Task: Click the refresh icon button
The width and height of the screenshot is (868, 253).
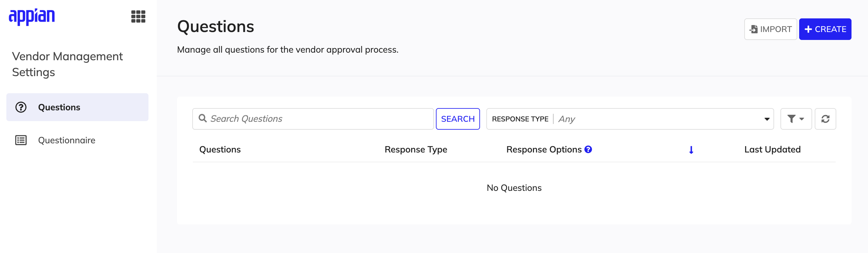Action: 825,119
